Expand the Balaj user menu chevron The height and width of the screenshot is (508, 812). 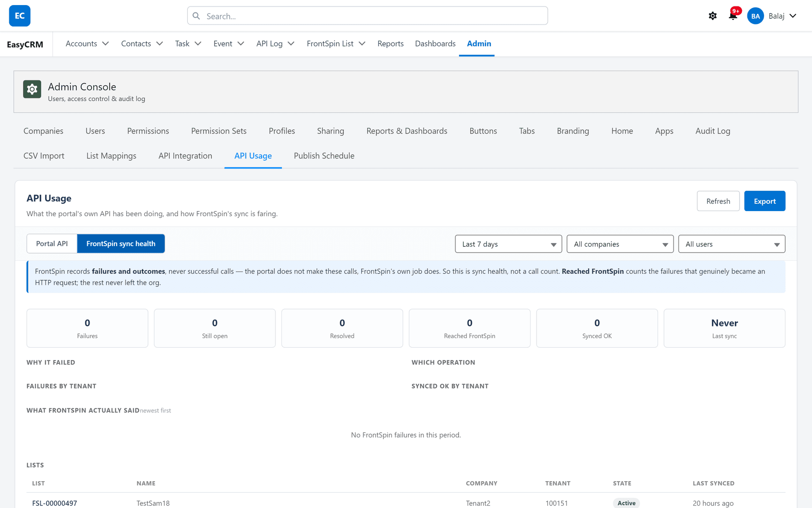793,16
